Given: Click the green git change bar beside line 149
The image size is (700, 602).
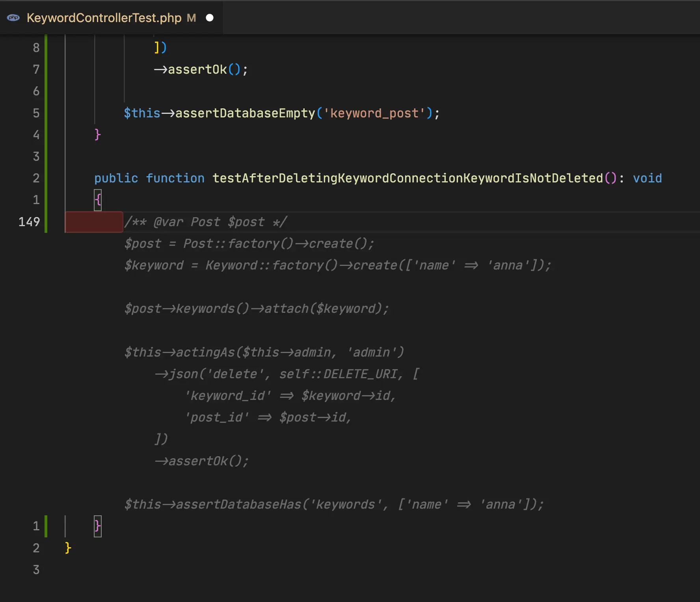Looking at the screenshot, I should (46, 222).
